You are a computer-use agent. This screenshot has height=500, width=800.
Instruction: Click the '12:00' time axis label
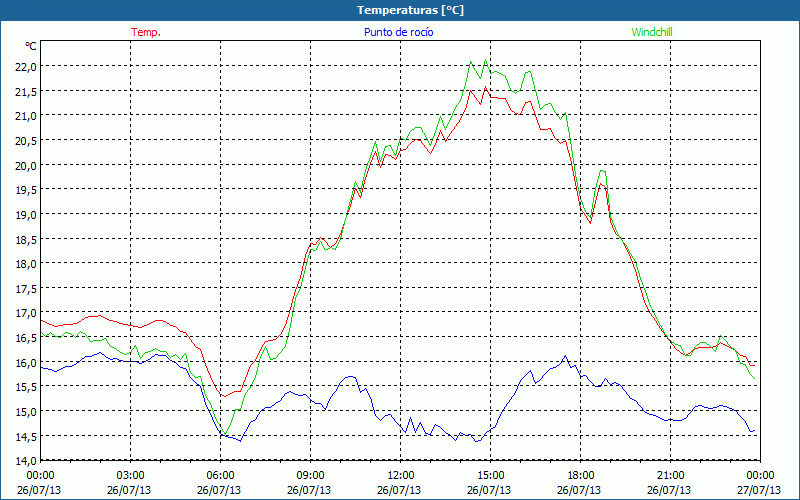click(401, 475)
